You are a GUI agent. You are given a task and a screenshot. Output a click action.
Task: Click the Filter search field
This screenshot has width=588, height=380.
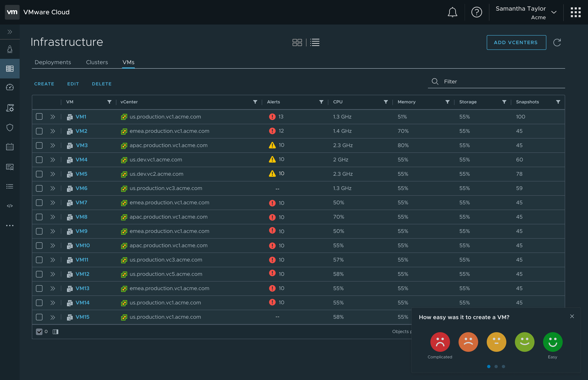click(496, 82)
